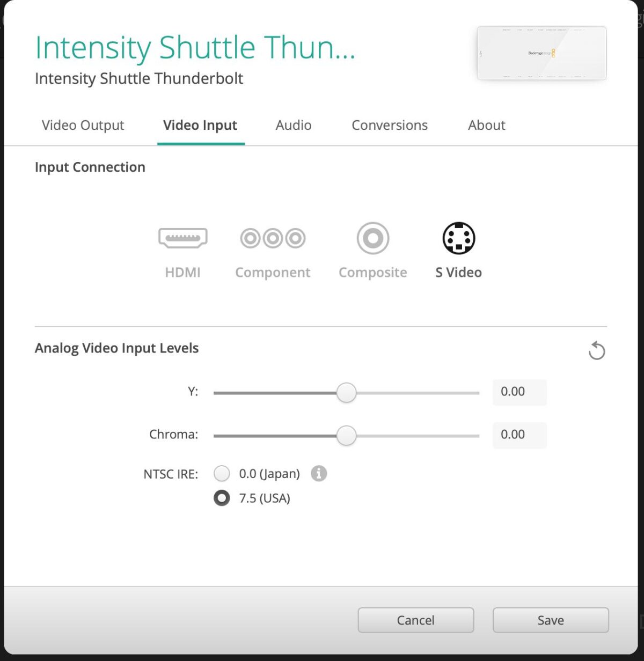Image resolution: width=644 pixels, height=661 pixels.
Task: Click the Chroma level slider handle
Action: pyautogui.click(x=346, y=436)
